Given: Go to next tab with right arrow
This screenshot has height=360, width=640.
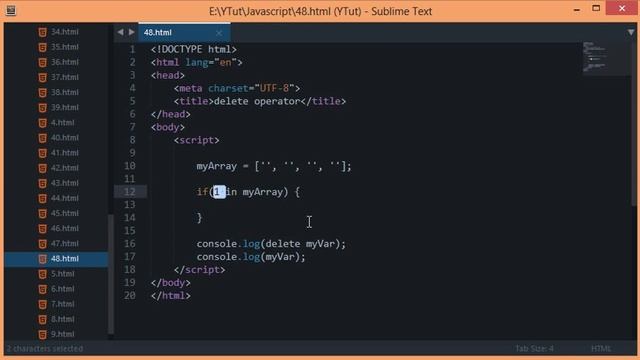Looking at the screenshot, I should (131, 32).
